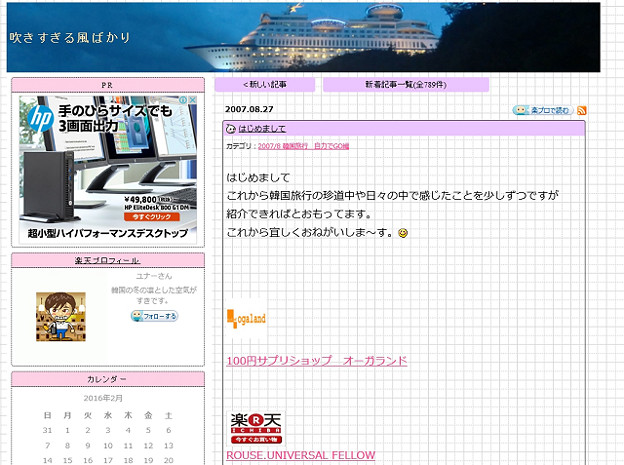Viewport: 624px width, 465px height.
Task: Click the PR panel header
Action: [x=108, y=85]
